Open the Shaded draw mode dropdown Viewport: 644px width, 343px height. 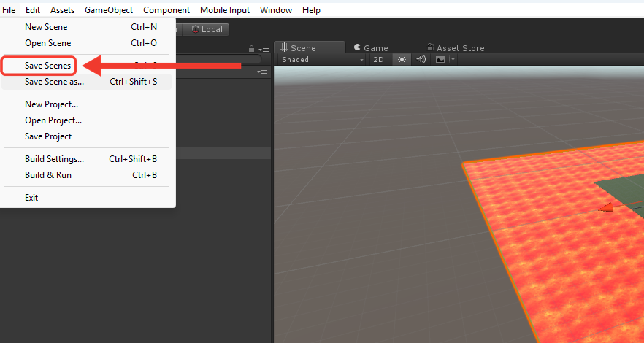point(323,60)
